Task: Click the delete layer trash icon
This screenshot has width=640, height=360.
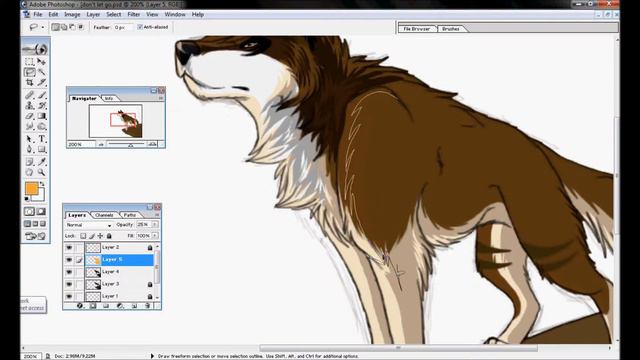Action: [x=147, y=306]
